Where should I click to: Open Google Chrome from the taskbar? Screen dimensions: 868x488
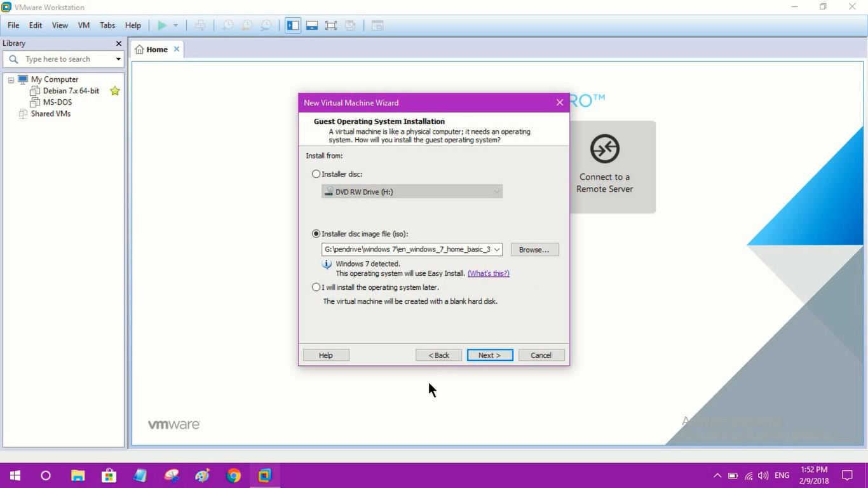(233, 475)
